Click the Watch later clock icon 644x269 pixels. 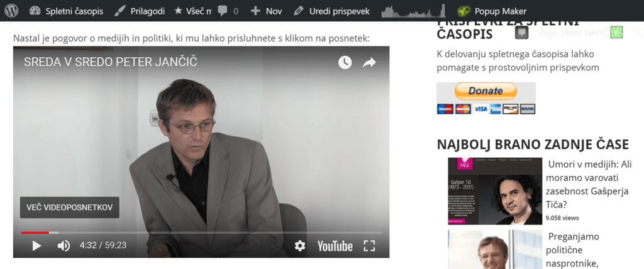pyautogui.click(x=345, y=62)
